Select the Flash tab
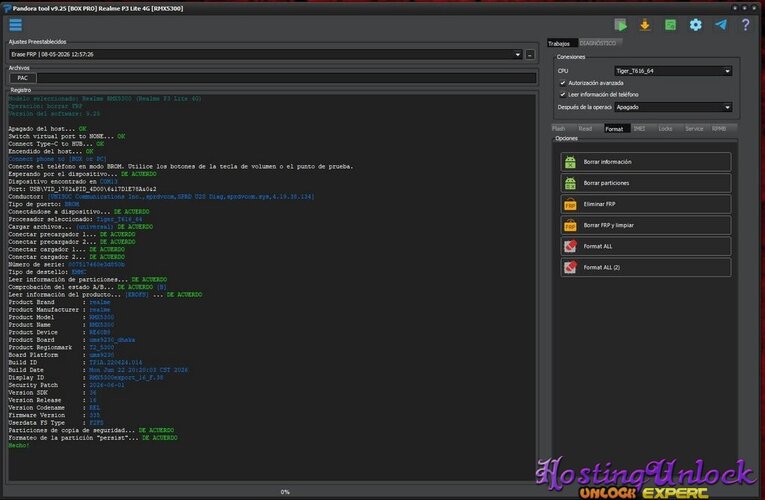Image resolution: width=765 pixels, height=500 pixels. (x=559, y=129)
